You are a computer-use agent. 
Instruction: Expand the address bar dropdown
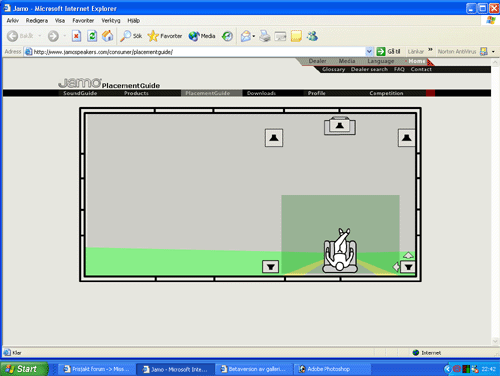[x=369, y=52]
